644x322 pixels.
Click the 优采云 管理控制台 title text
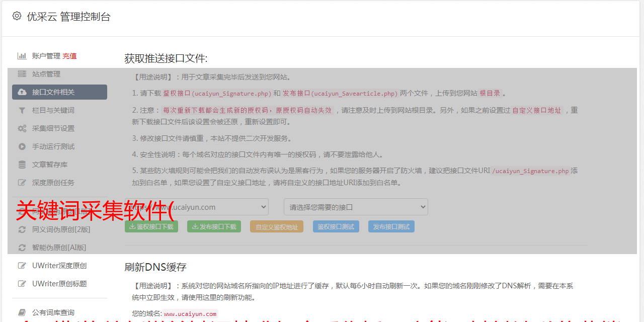(x=68, y=17)
